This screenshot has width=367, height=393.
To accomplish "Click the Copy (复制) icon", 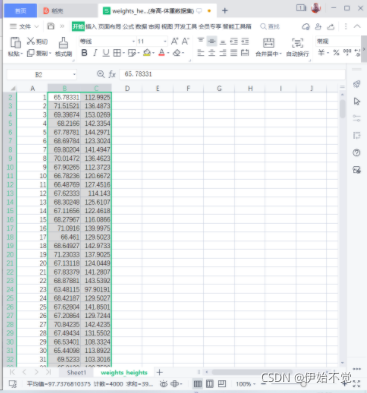I will 31,53.
